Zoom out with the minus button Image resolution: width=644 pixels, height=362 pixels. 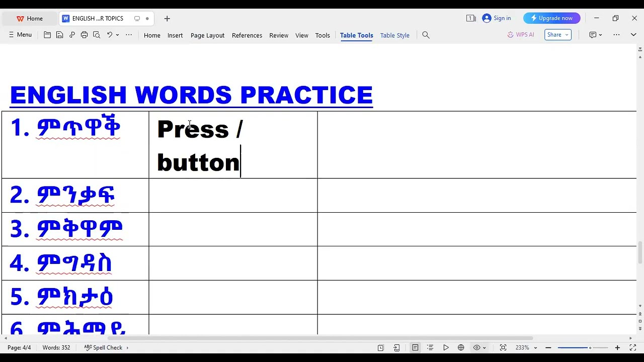pos(548,347)
